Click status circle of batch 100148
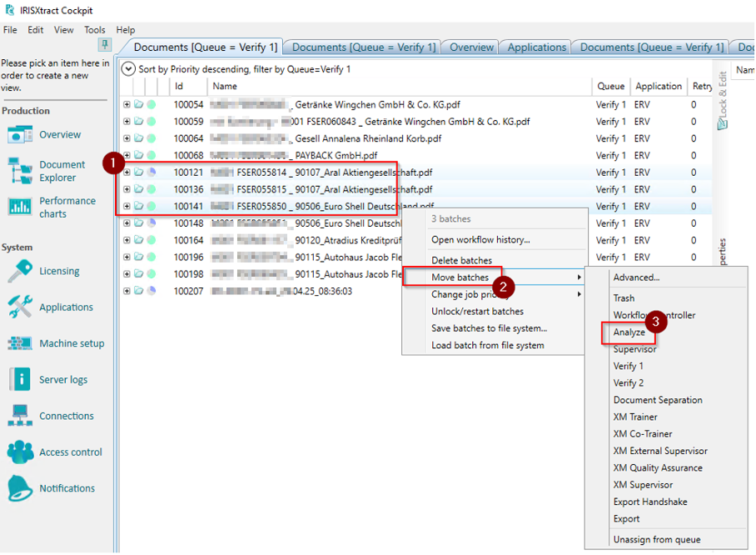Image resolution: width=756 pixels, height=555 pixels. tap(152, 223)
